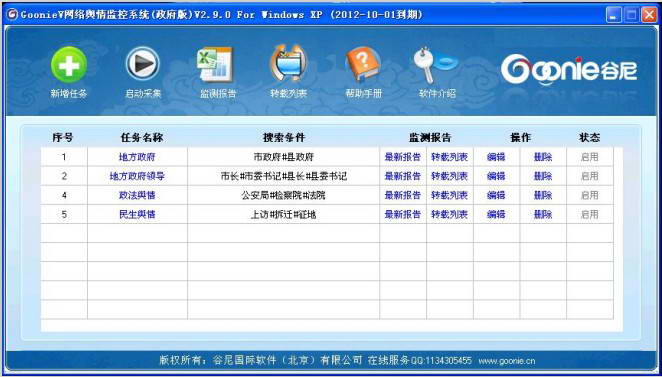The image size is (662, 377).
Task: Open the 帮助手册 help book icon
Action: click(363, 64)
